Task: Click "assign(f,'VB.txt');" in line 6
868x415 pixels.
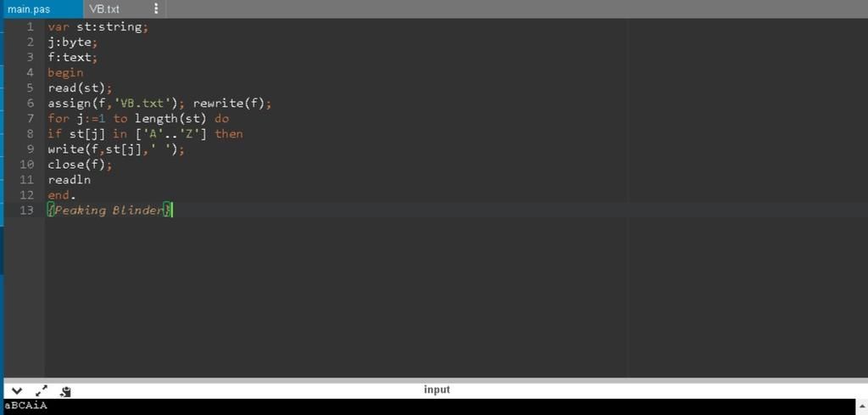Action: coord(117,103)
